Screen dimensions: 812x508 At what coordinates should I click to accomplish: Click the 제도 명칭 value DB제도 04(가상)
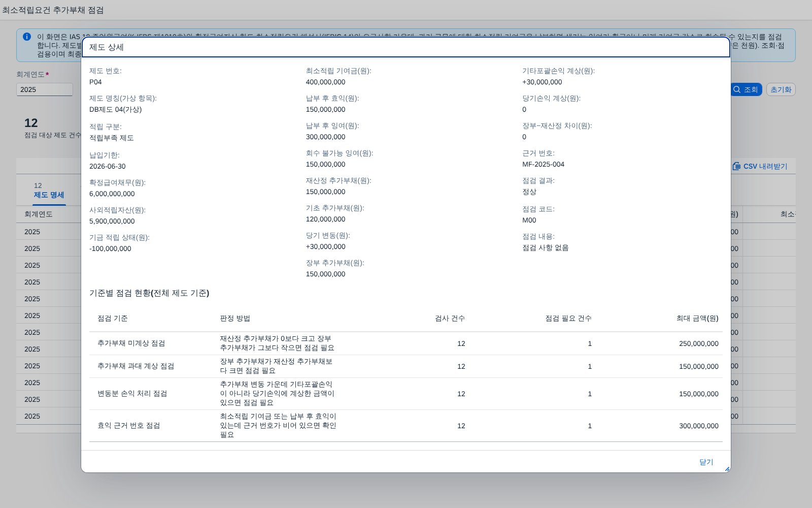[116, 109]
